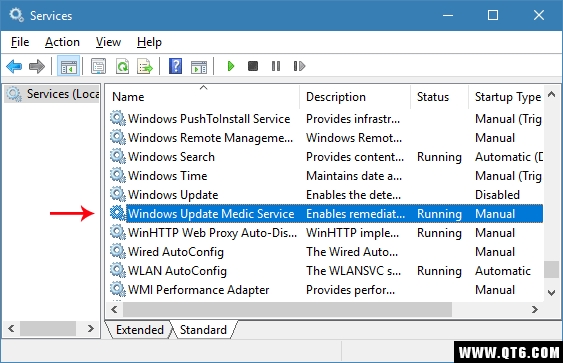Image resolution: width=563 pixels, height=363 pixels.
Task: Open the File menu
Action: click(20, 42)
